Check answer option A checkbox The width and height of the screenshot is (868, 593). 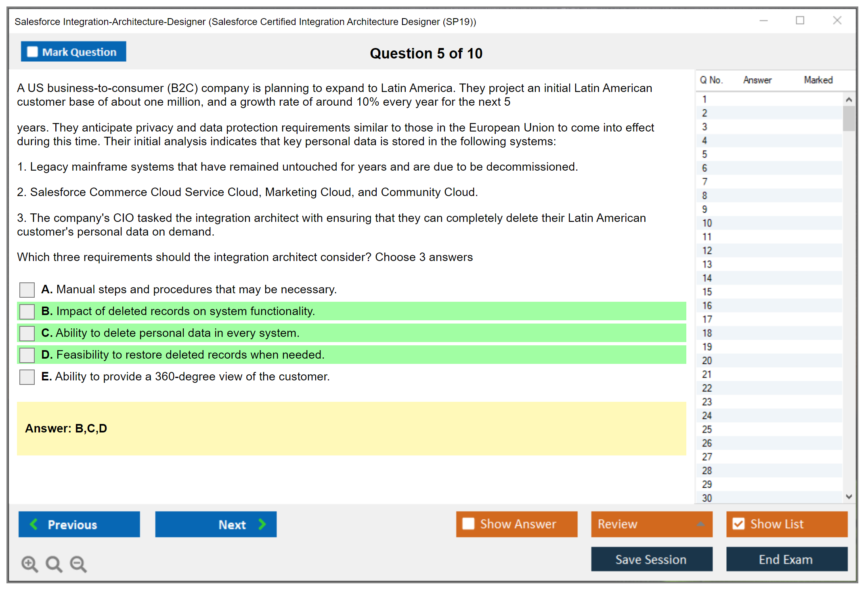coord(27,290)
